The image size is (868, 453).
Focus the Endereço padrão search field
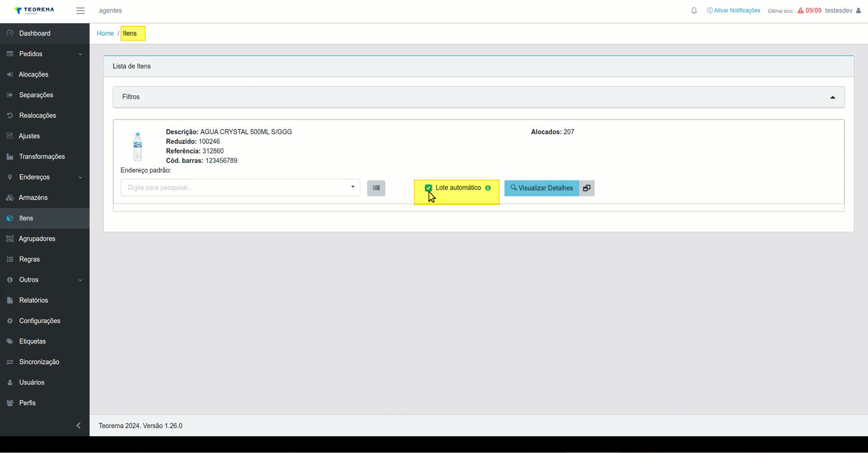(x=240, y=187)
